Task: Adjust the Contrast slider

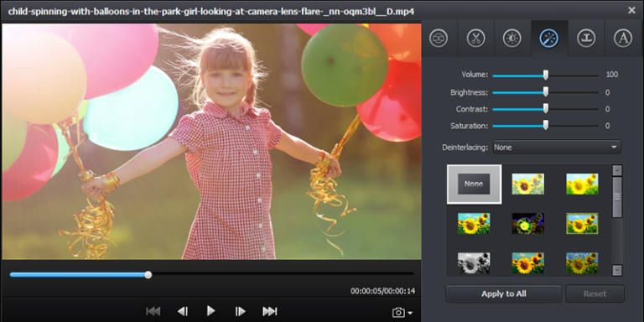Action: pos(545,109)
